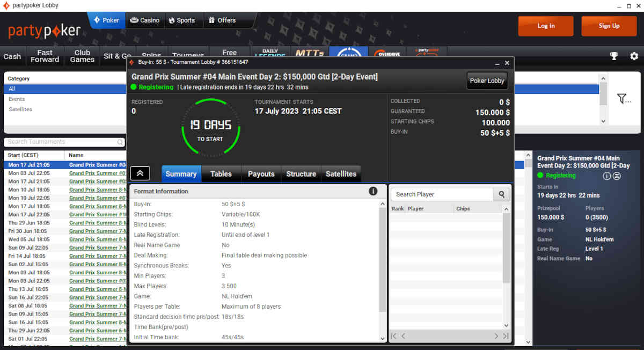Go to last page of player list
The height and width of the screenshot is (350, 644).
(x=505, y=336)
